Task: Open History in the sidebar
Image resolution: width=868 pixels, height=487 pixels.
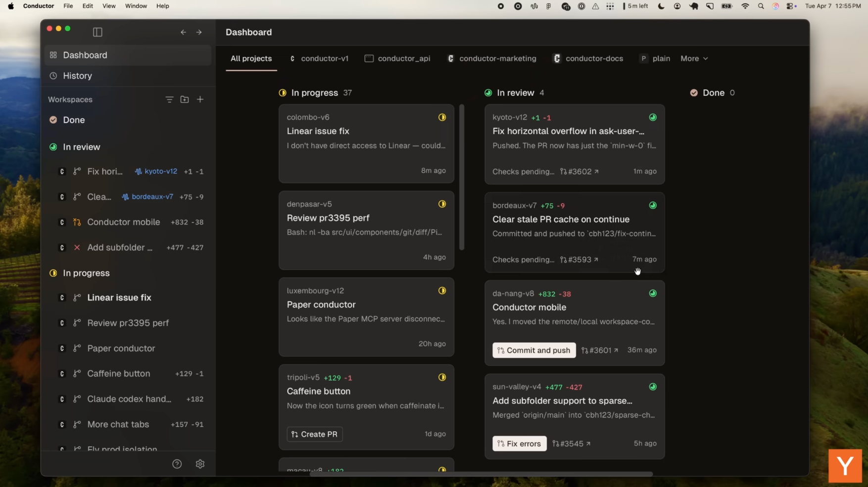Action: [x=128, y=76]
